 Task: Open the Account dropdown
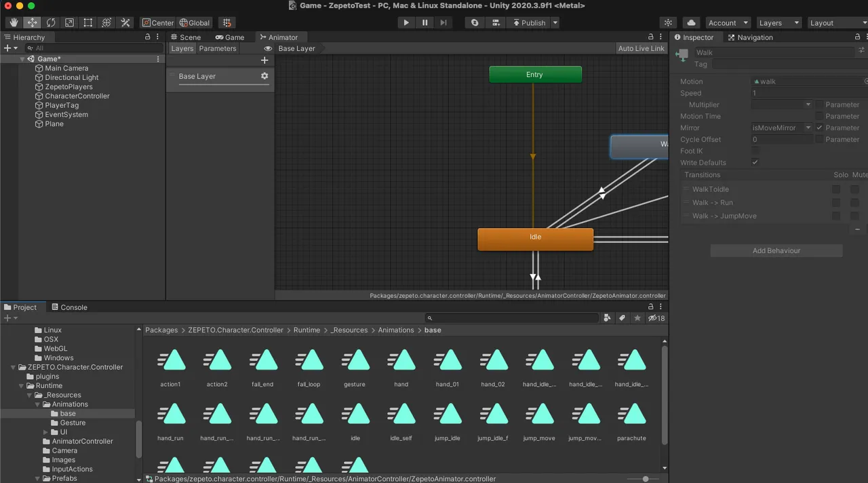click(728, 22)
